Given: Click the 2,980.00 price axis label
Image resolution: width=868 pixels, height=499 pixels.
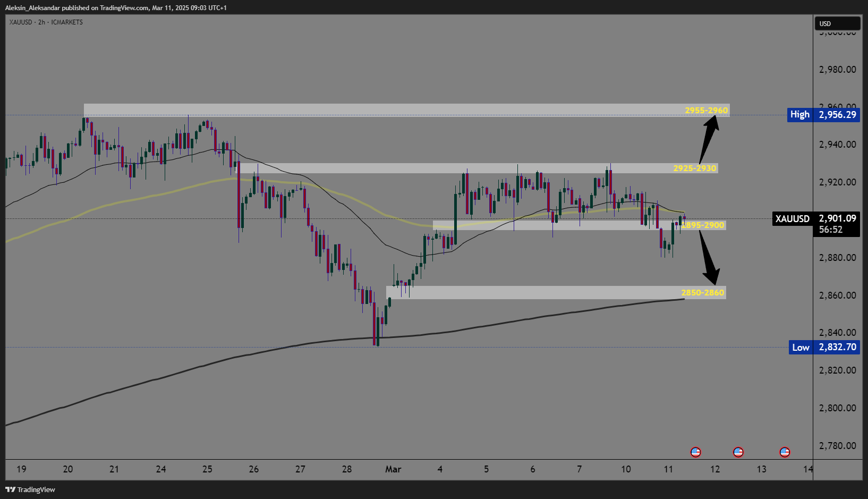Looking at the screenshot, I should point(838,69).
